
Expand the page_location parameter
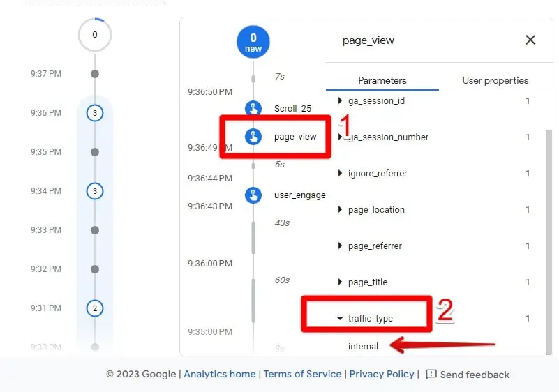click(341, 210)
